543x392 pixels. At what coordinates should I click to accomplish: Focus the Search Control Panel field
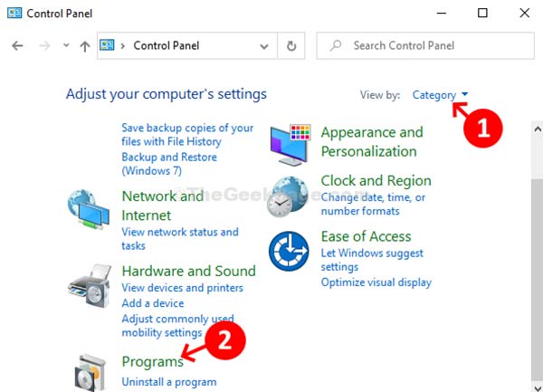pos(425,45)
